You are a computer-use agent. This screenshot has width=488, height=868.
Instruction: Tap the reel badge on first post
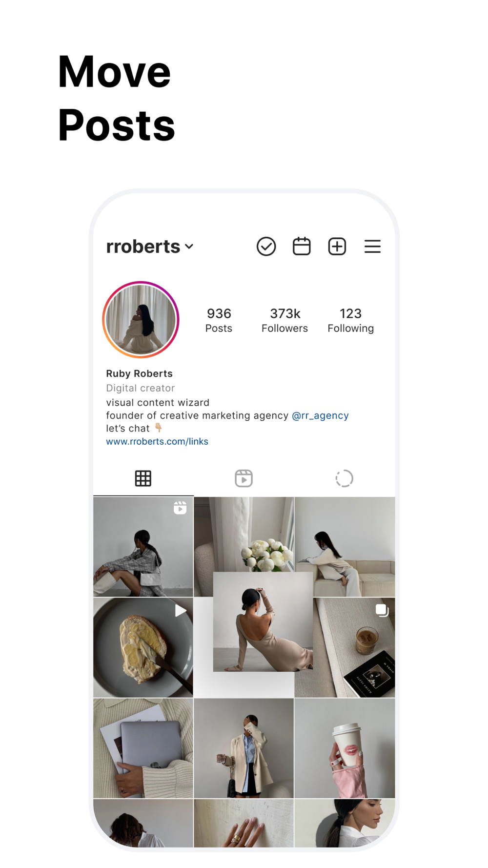(x=180, y=508)
